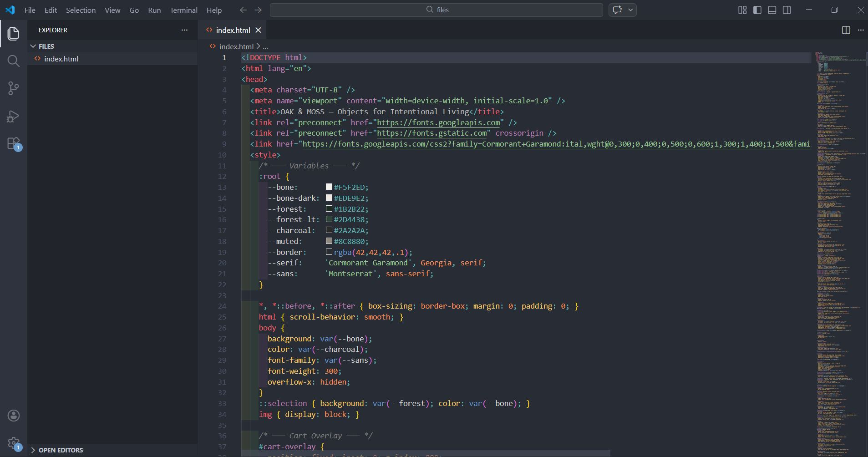Toggle the bottom Panel visibility
The image size is (868, 457).
pos(772,10)
